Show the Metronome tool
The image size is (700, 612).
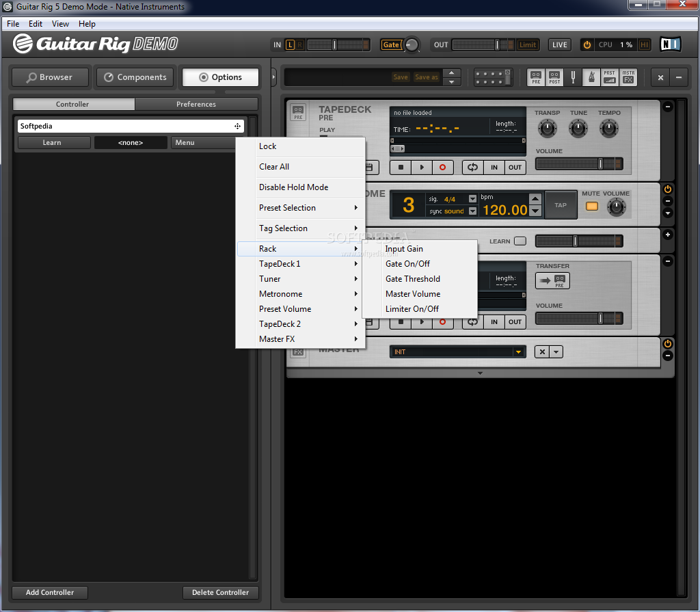(591, 77)
